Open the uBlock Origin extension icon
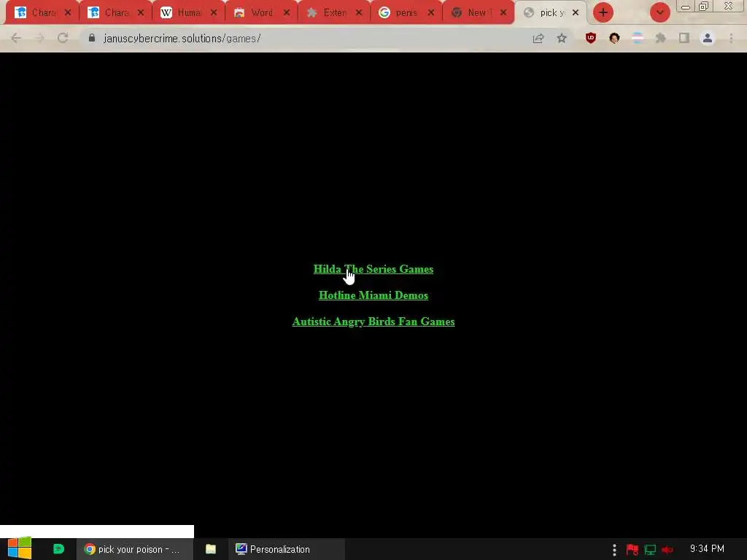This screenshot has height=560, width=747. click(x=591, y=38)
